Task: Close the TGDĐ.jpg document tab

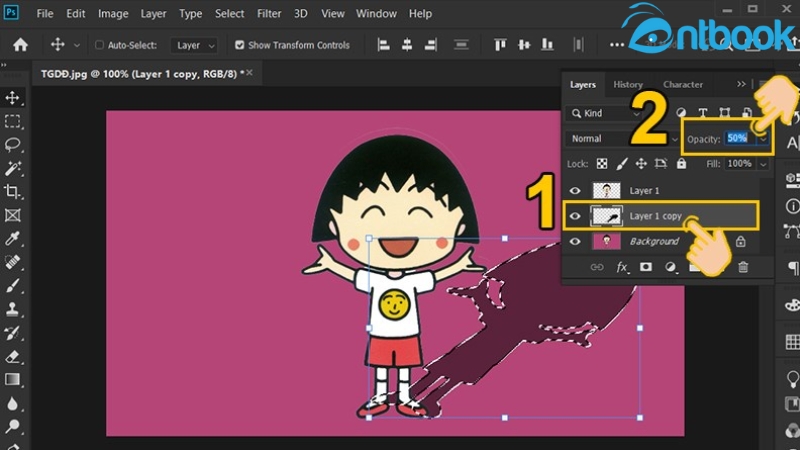Action: (x=249, y=73)
